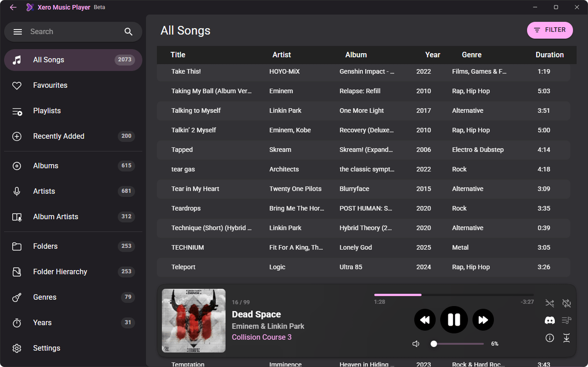
Task: Open the hamburger menu beside Search
Action: point(18,32)
